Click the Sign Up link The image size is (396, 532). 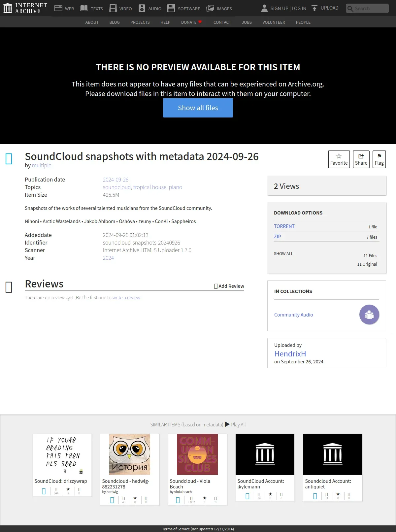click(279, 8)
